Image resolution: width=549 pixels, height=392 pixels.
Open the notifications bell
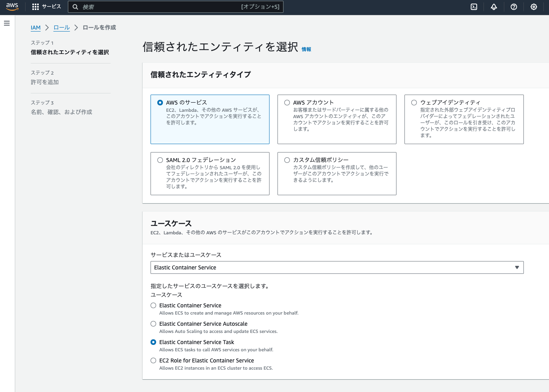(x=494, y=7)
